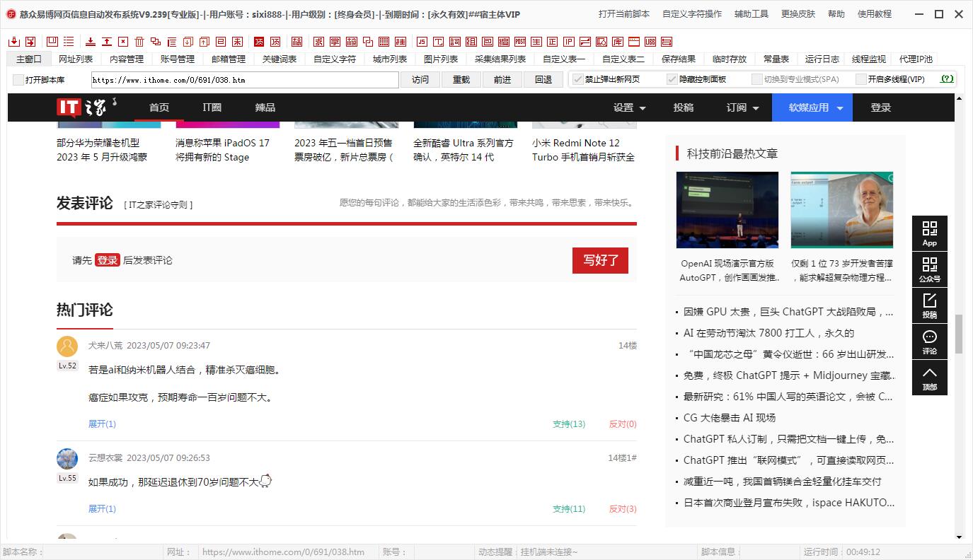Click the green (?) help link
973x560 pixels.
[948, 79]
